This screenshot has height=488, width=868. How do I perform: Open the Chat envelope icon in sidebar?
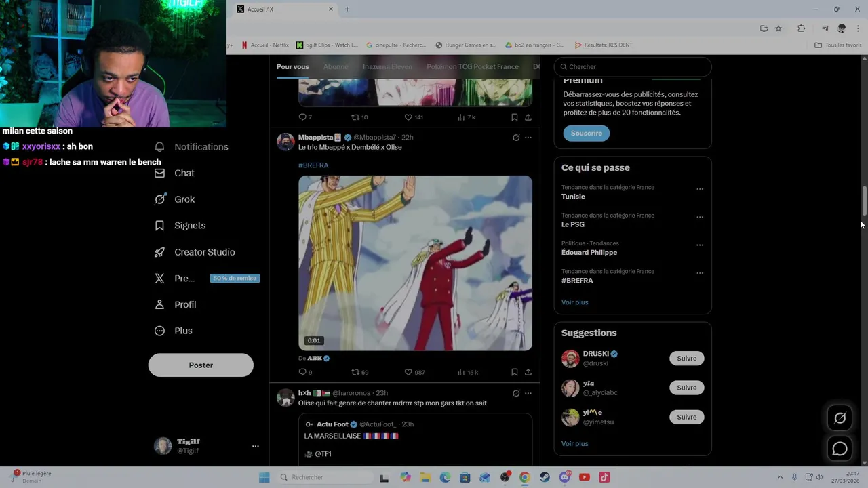point(159,173)
